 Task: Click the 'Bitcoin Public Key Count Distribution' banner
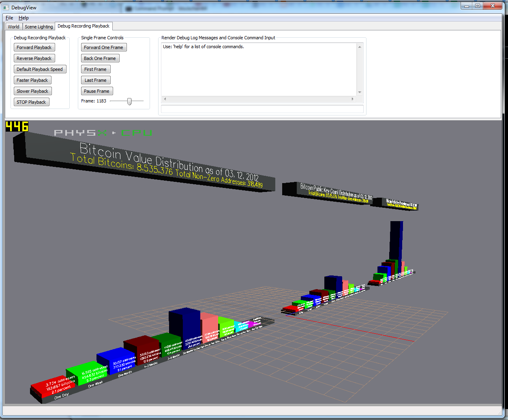[x=327, y=192]
